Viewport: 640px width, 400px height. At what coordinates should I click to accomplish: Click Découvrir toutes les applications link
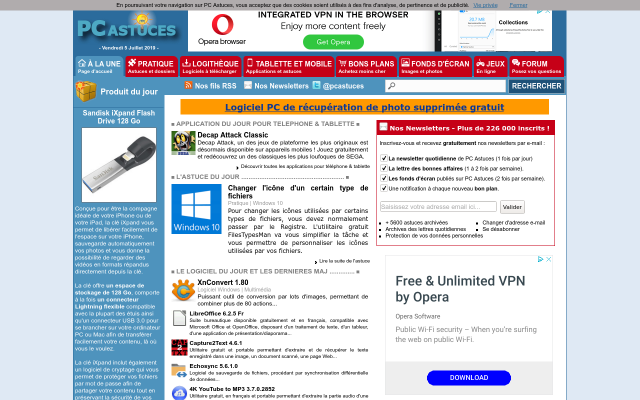(x=305, y=166)
